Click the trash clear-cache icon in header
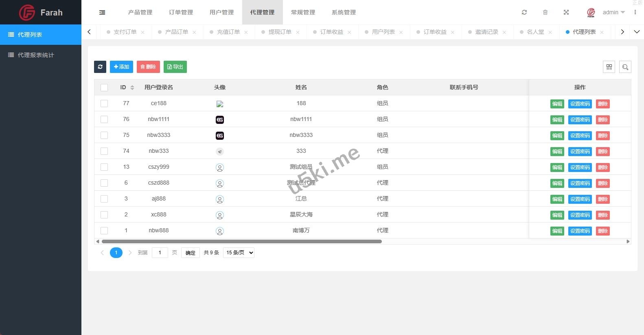Viewport: 644px width, 335px height. (545, 12)
